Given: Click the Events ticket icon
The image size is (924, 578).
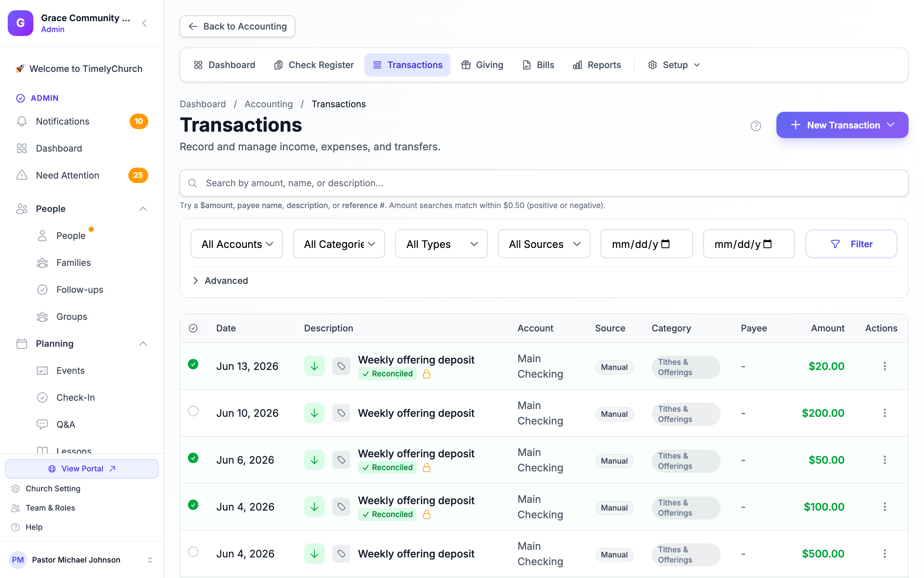Looking at the screenshot, I should (42, 371).
